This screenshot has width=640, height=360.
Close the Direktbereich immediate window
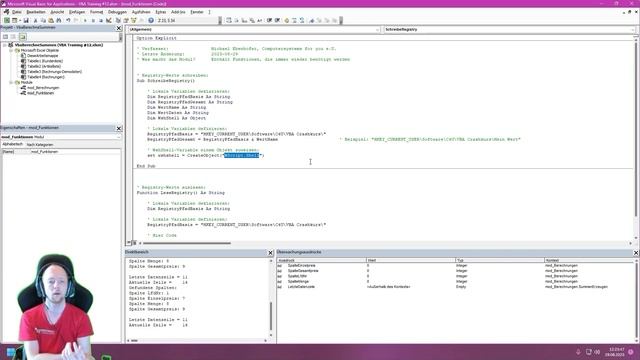pyautogui.click(x=270, y=253)
